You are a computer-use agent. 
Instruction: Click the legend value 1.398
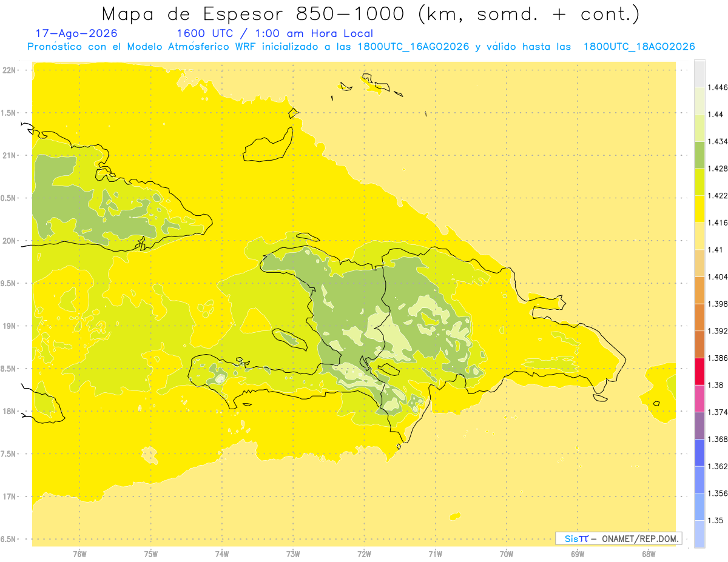pyautogui.click(x=718, y=304)
